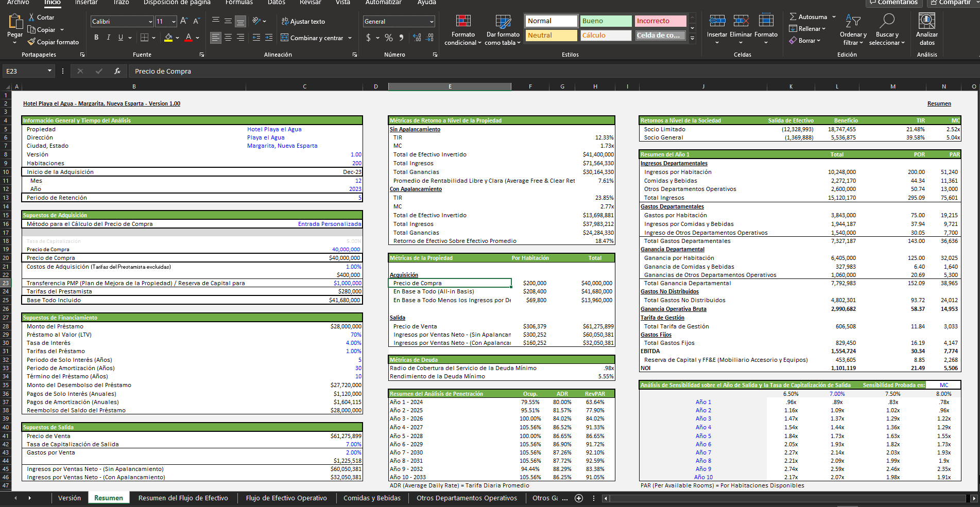Click the decrease font size icon

coord(196,21)
